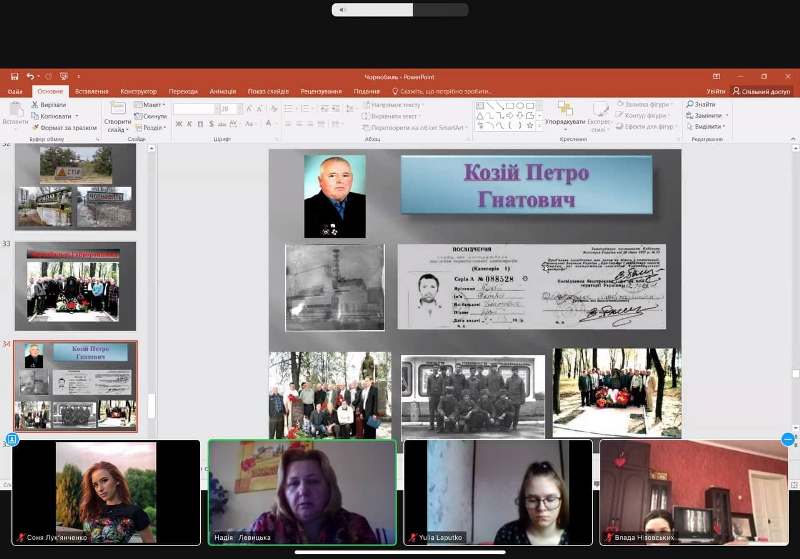Clear all formatting icon
Viewport: 800px width, 559px height.
tap(274, 109)
